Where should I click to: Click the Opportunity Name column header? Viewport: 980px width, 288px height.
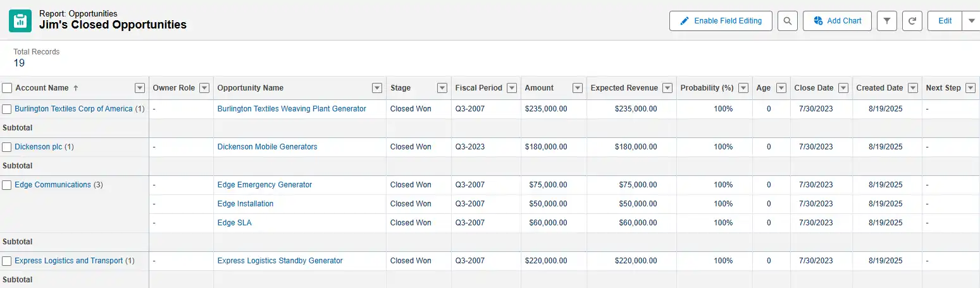(x=251, y=88)
